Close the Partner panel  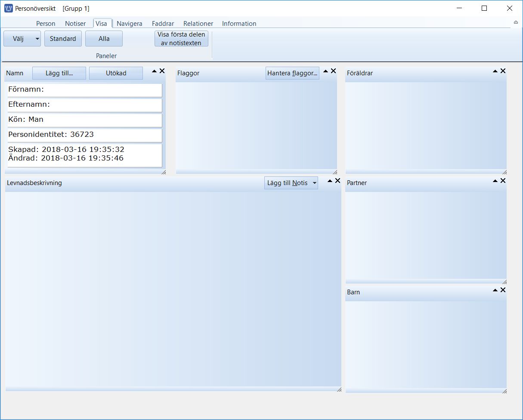coord(503,181)
